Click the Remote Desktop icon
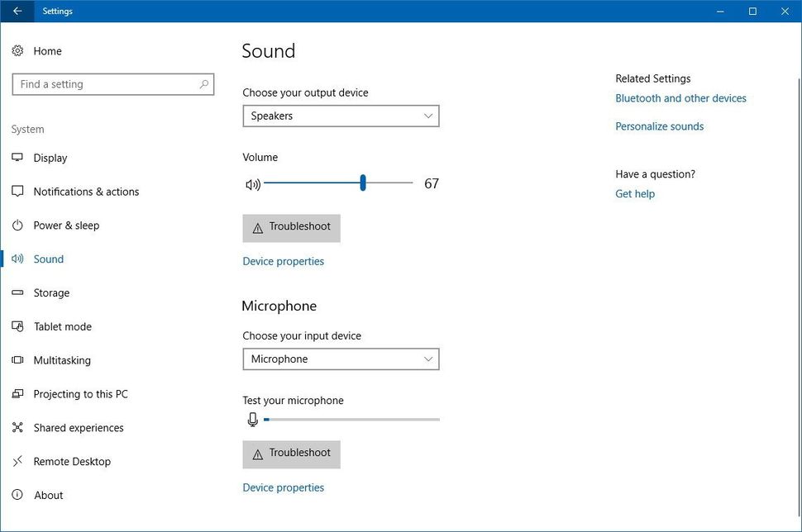Image resolution: width=802 pixels, height=532 pixels. click(17, 461)
